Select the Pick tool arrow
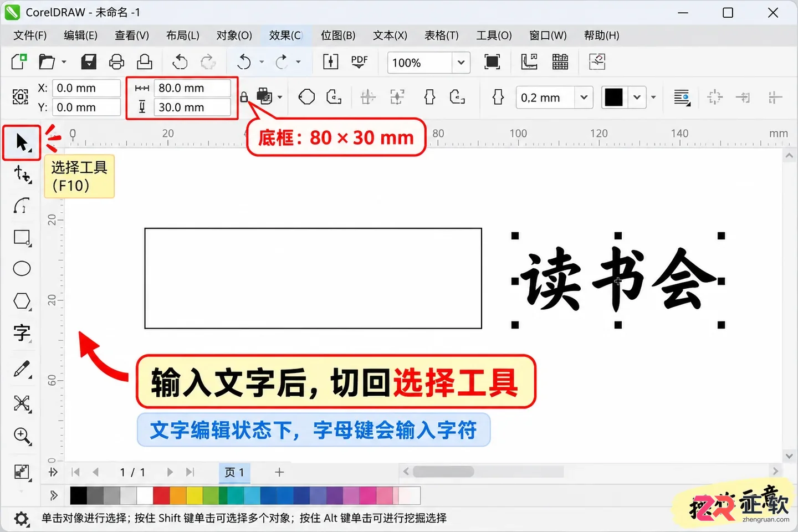798x532 pixels. point(22,142)
